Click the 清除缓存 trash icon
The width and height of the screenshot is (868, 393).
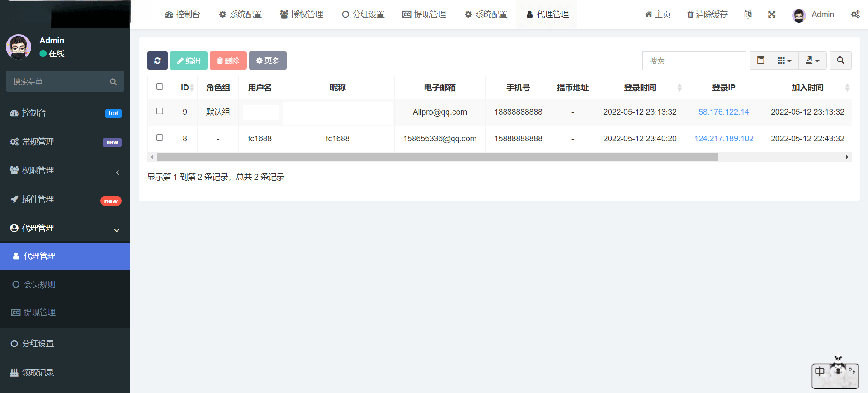tap(690, 14)
